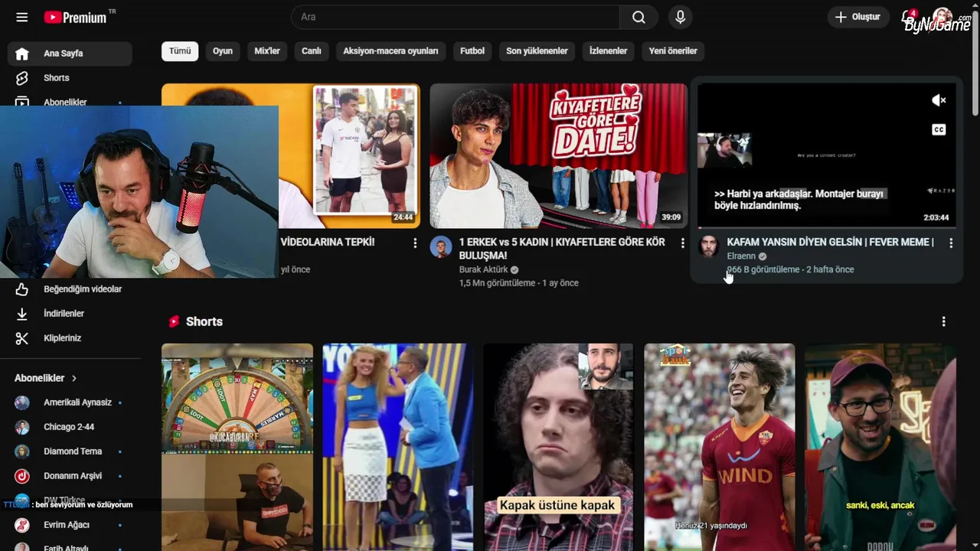
Task: Open options for Videolarına Tepki video
Action: click(x=415, y=243)
